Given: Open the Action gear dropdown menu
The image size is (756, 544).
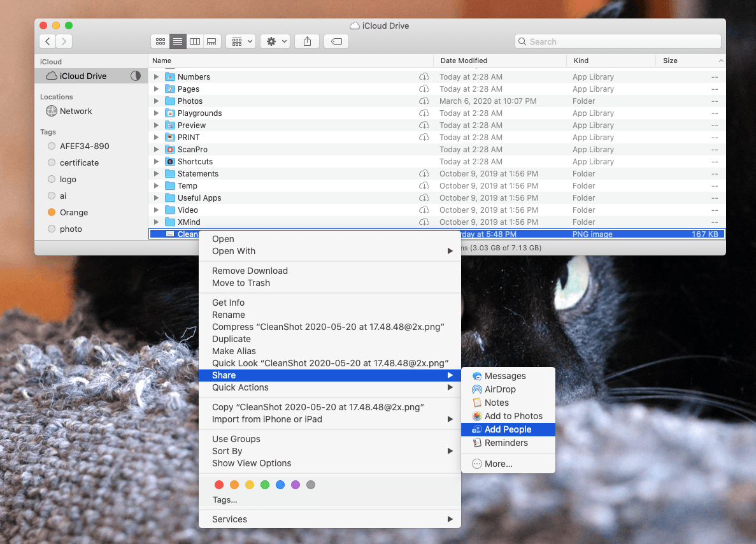Looking at the screenshot, I should pos(275,41).
